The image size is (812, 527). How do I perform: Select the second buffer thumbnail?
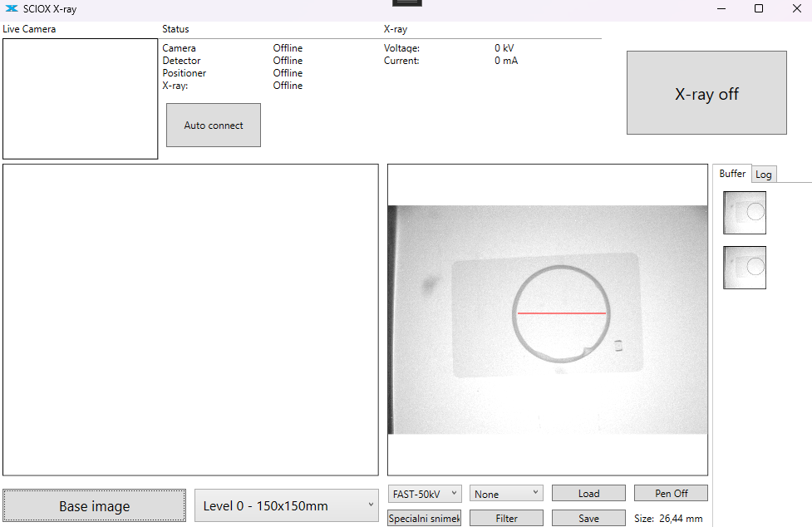744,267
